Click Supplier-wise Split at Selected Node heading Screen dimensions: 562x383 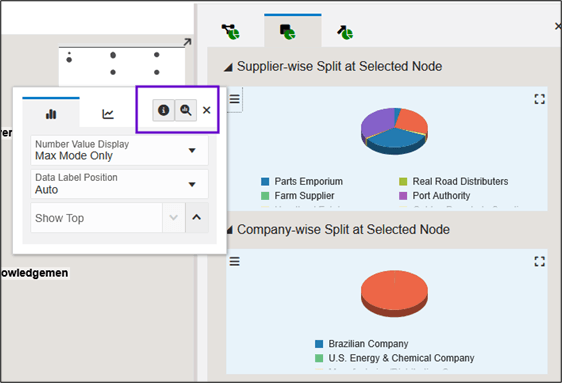coord(339,66)
